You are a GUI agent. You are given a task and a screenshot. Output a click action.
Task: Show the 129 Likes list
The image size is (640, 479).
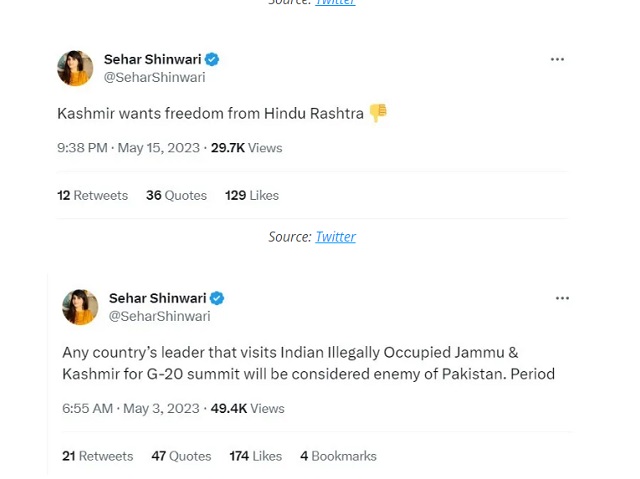(251, 196)
